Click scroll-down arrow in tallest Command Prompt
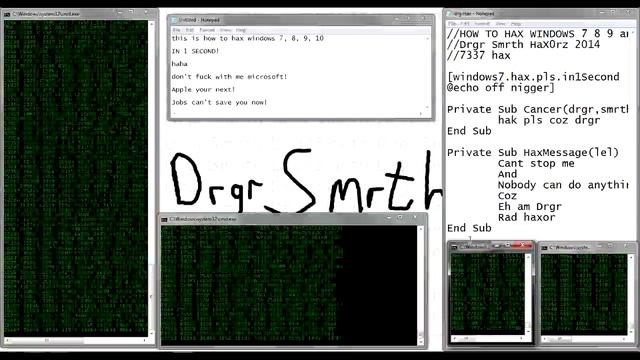This screenshot has width=640, height=360. pos(151,333)
